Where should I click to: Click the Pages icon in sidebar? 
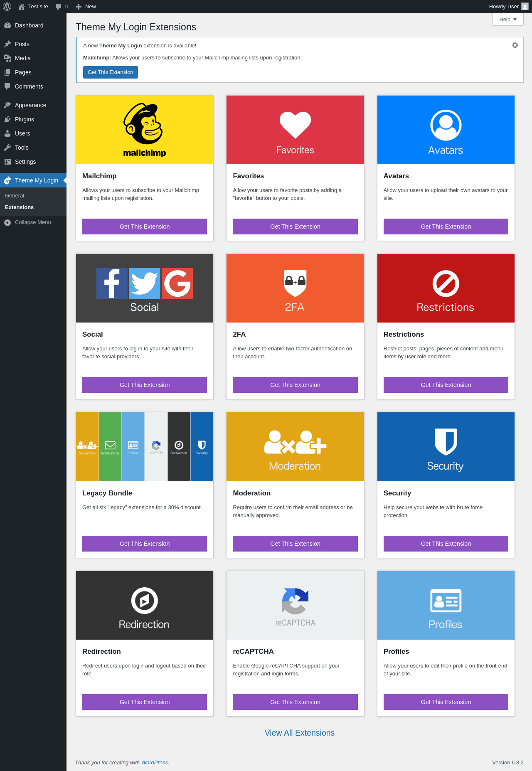7,72
